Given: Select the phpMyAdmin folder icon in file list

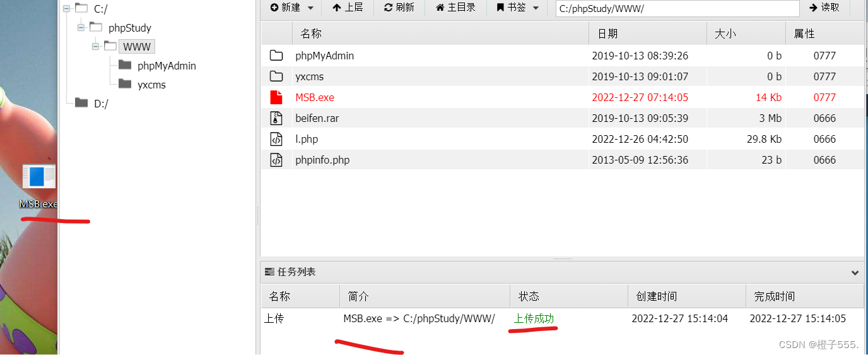Looking at the screenshot, I should [276, 56].
